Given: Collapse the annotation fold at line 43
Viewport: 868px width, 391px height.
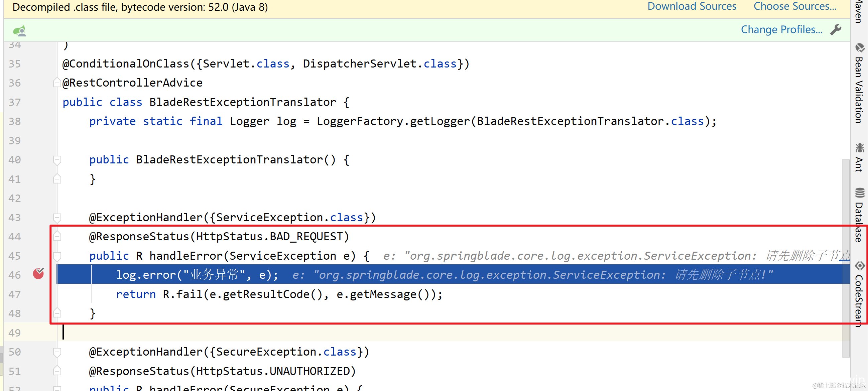Looking at the screenshot, I should 57,218.
